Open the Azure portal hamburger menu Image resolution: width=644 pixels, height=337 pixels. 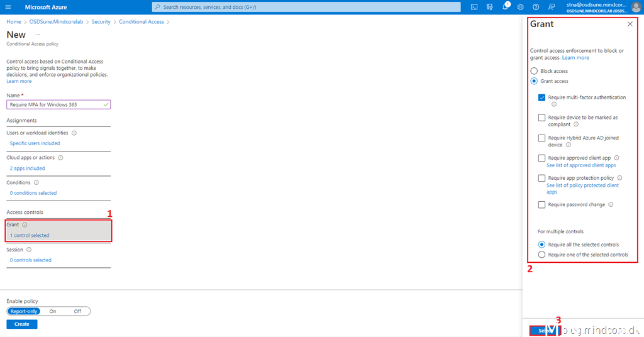[8, 7]
